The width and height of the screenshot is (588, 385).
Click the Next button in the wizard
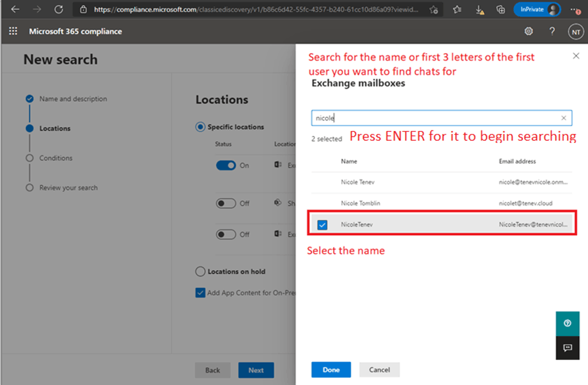[x=256, y=370]
